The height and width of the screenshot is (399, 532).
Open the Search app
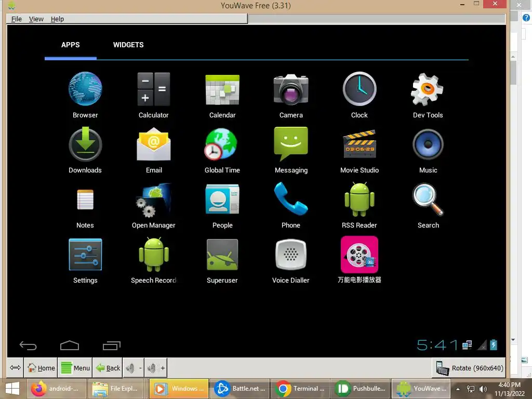pyautogui.click(x=428, y=205)
